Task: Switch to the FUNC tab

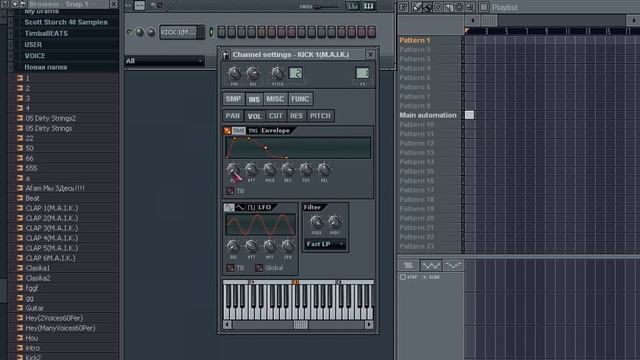Action: (300, 99)
